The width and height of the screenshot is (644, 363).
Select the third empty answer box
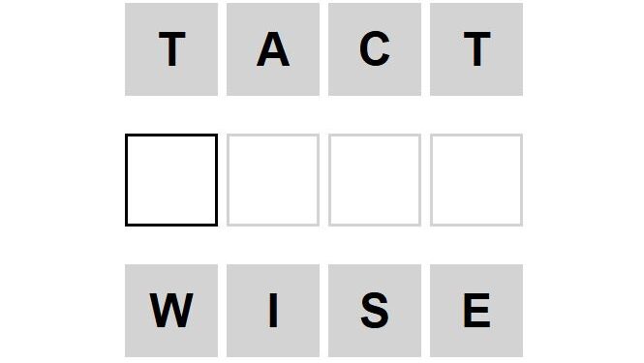coord(375,180)
